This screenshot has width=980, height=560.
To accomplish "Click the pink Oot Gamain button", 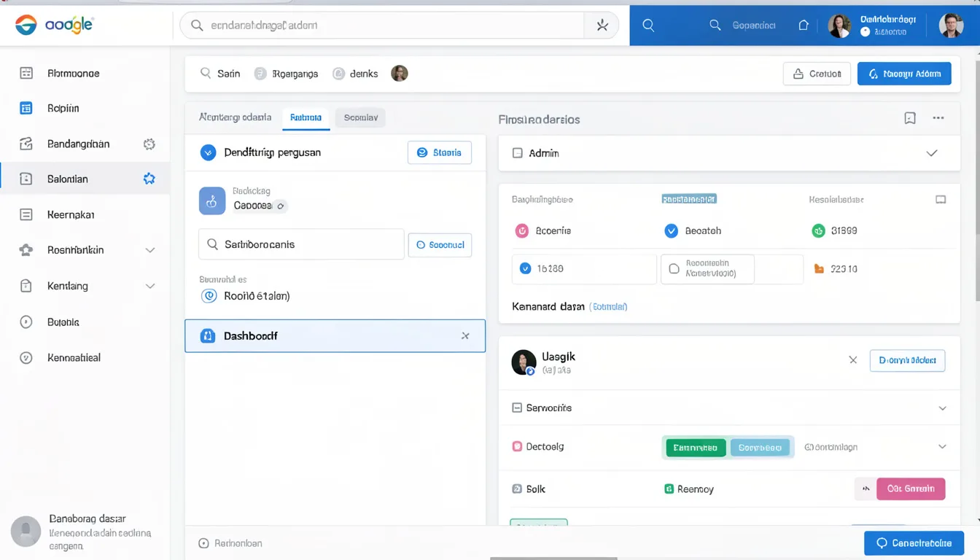I will (x=911, y=489).
